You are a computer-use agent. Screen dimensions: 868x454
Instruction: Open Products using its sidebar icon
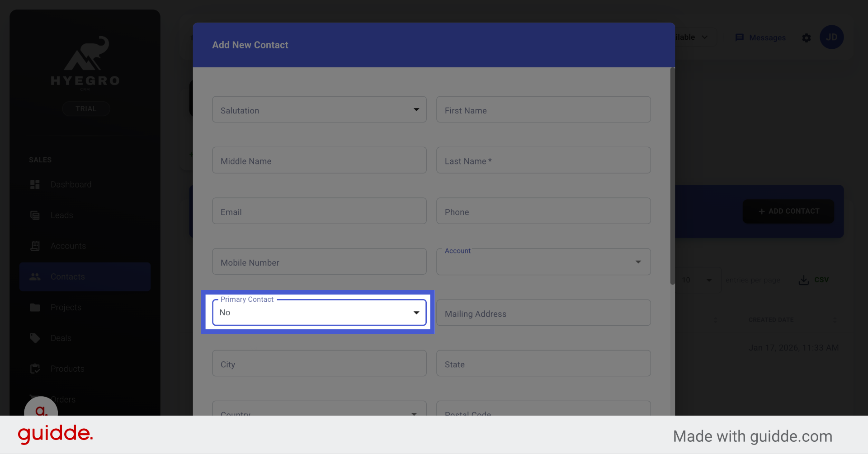click(35, 369)
